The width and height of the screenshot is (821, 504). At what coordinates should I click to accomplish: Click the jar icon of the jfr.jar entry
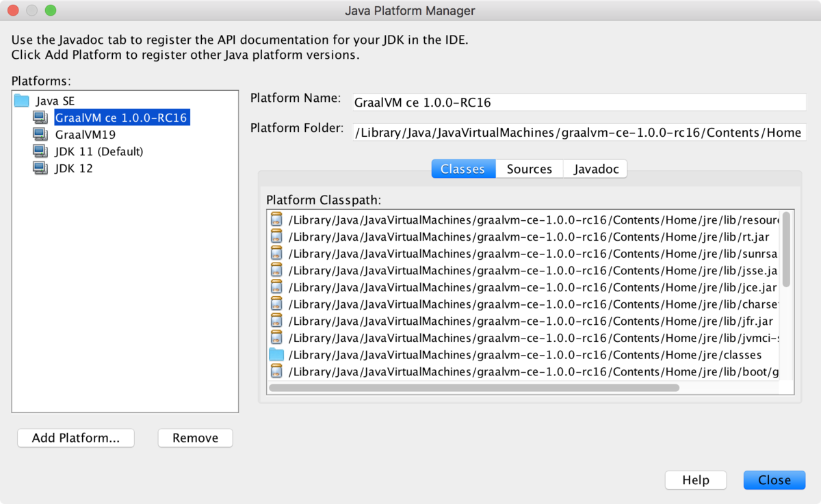(276, 321)
